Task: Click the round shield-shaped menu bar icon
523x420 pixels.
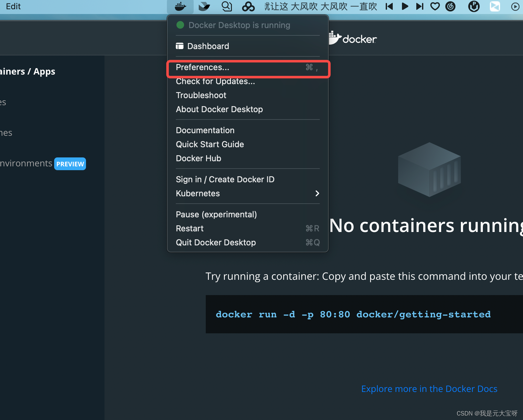Action: 474,6
